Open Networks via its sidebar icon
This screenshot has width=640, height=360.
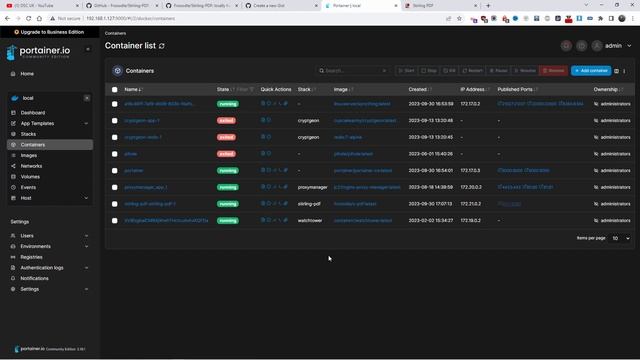13,166
